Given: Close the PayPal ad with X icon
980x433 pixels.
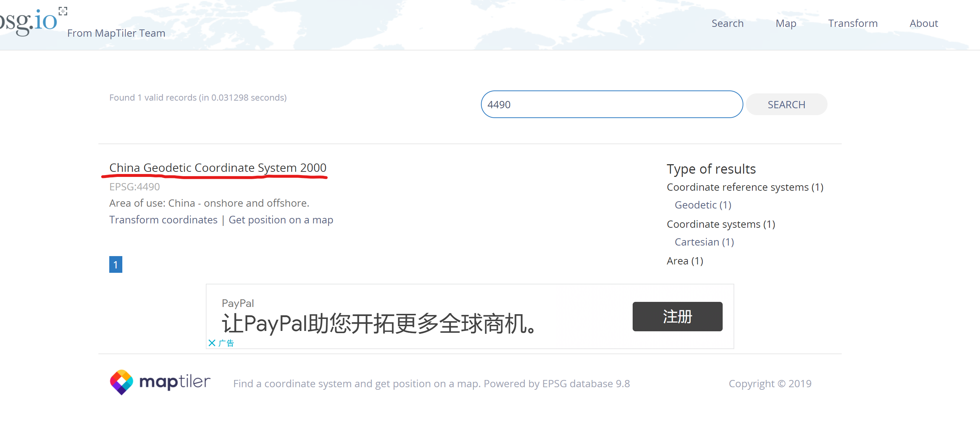Looking at the screenshot, I should click(212, 343).
